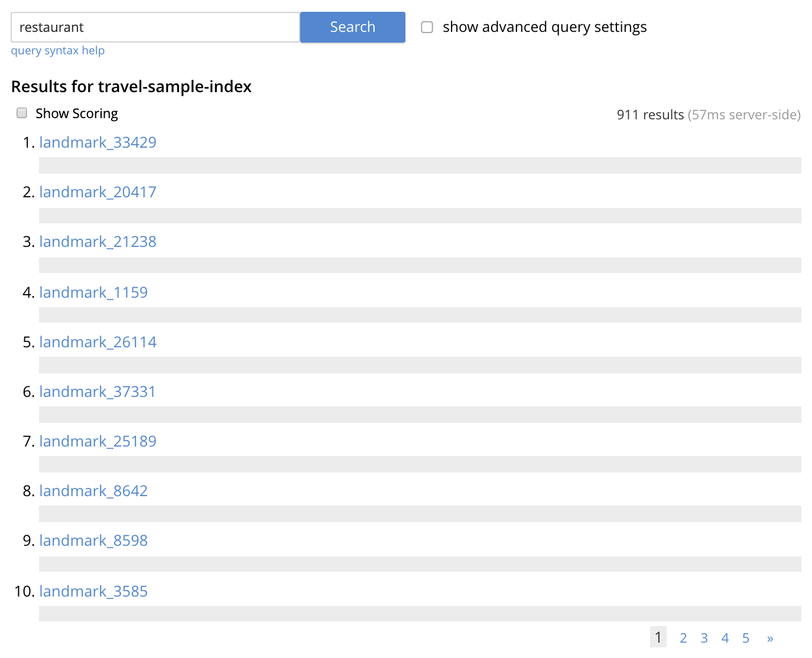Open the landmark_25189 result
The width and height of the screenshot is (812, 658).
[x=98, y=441]
